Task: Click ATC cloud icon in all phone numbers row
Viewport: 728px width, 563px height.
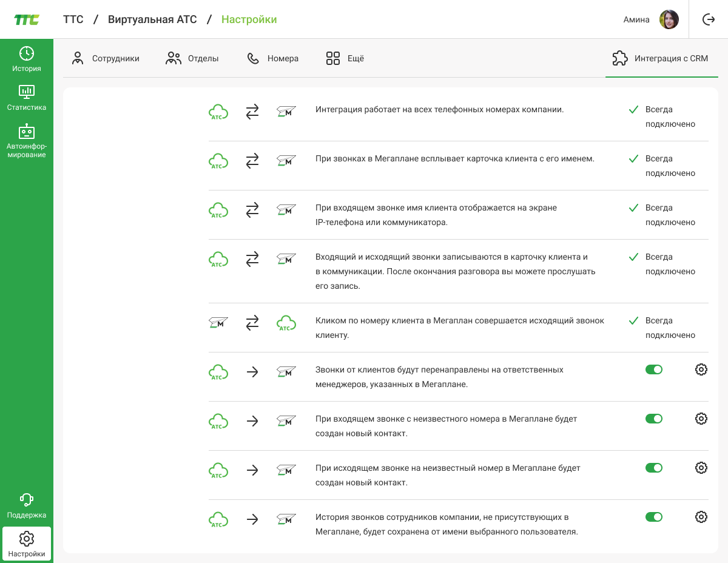Action: [x=218, y=112]
